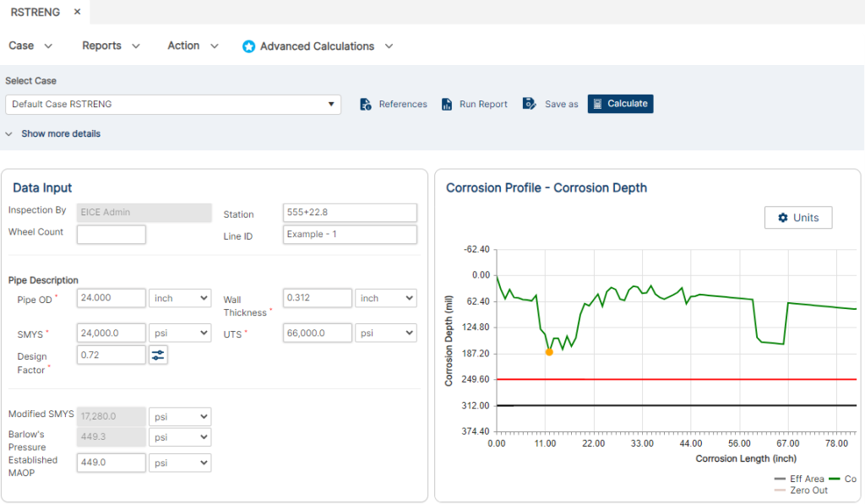Toggle the Eff Area series in the legend
865x504 pixels.
tap(807, 479)
